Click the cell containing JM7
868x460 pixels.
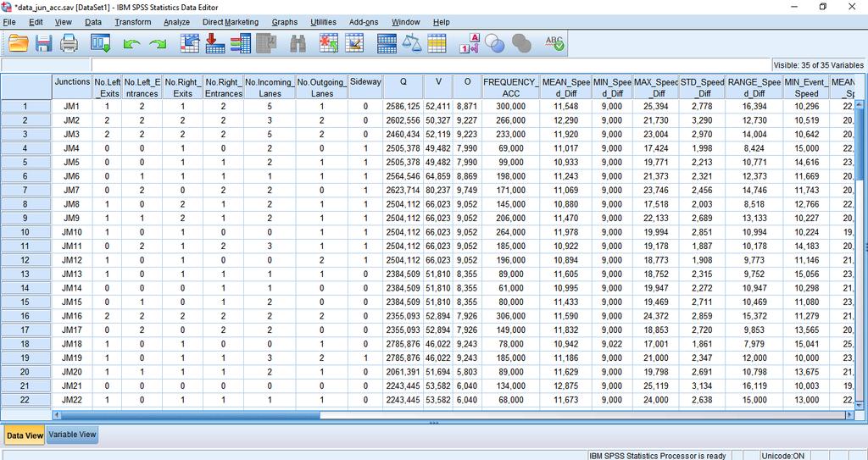[x=72, y=190]
